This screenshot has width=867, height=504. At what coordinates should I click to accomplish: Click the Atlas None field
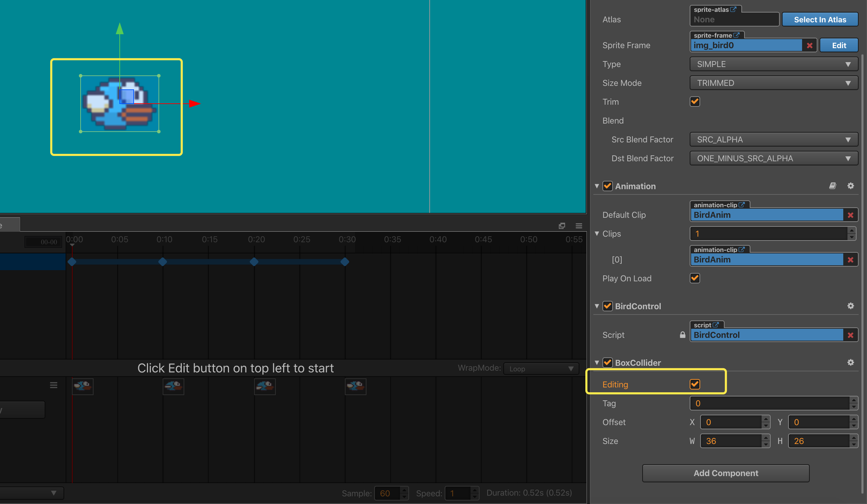pos(734,20)
